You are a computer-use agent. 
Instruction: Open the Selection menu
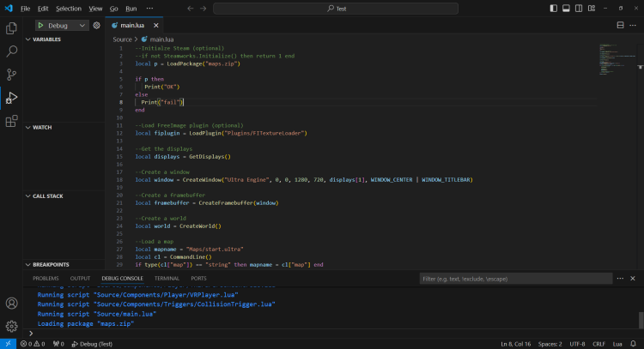[68, 8]
